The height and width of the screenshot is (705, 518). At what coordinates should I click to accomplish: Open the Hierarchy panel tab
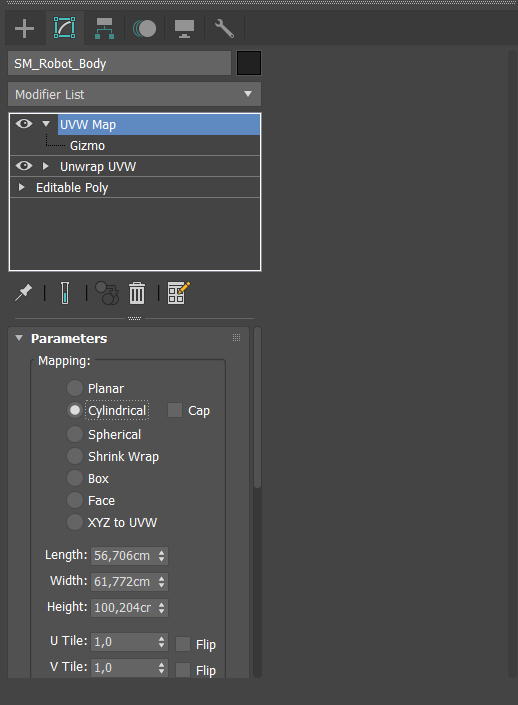point(104,28)
